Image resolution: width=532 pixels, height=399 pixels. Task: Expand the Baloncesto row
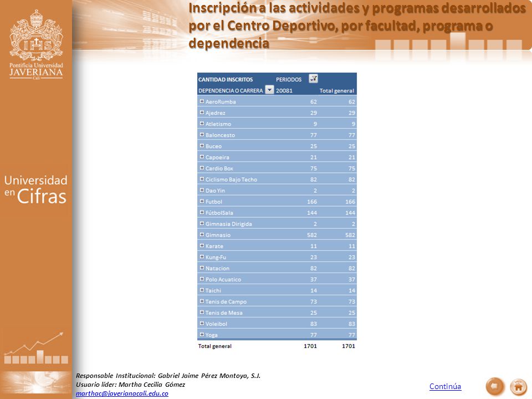(202, 135)
